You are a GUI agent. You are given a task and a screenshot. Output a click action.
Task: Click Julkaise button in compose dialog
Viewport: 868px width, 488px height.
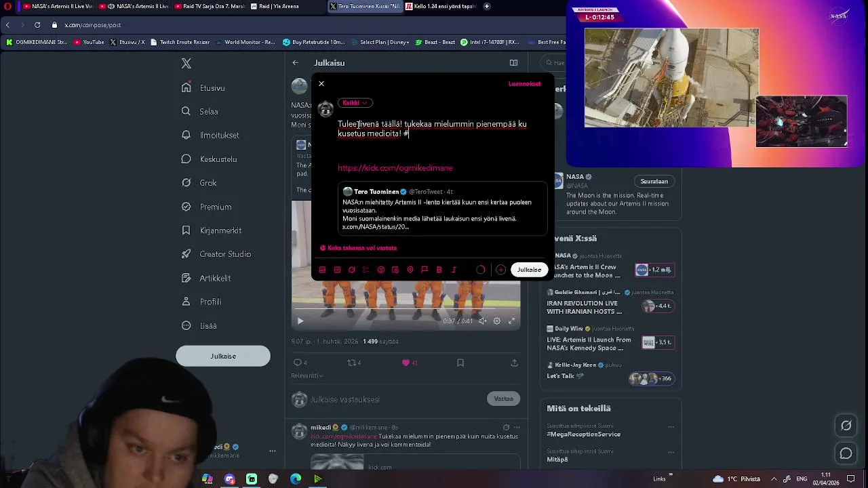[529, 270]
